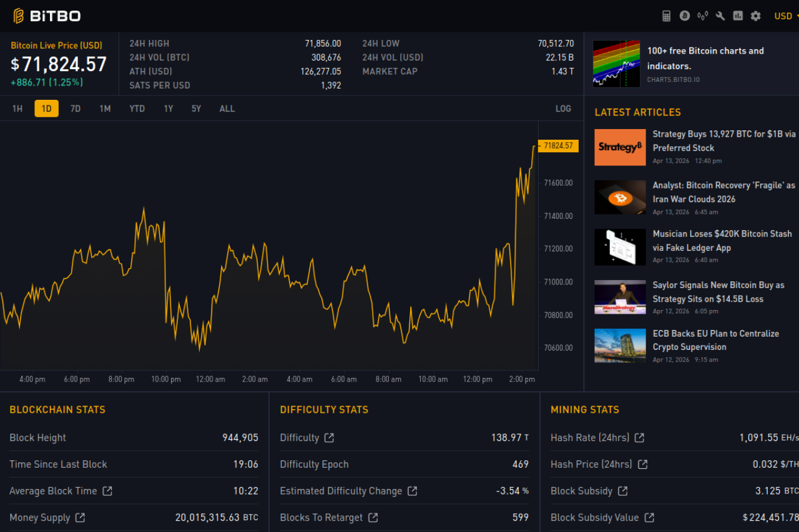Select the YTD chart range
The image size is (799, 532).
(x=137, y=109)
